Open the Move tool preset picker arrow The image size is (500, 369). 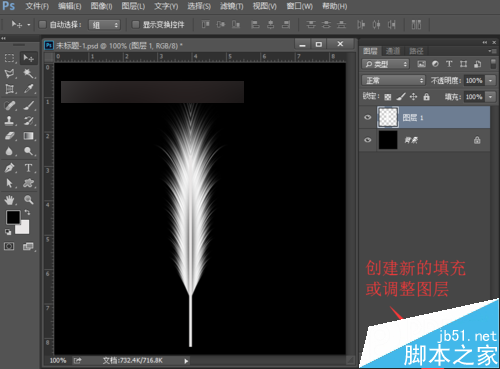[x=29, y=25]
